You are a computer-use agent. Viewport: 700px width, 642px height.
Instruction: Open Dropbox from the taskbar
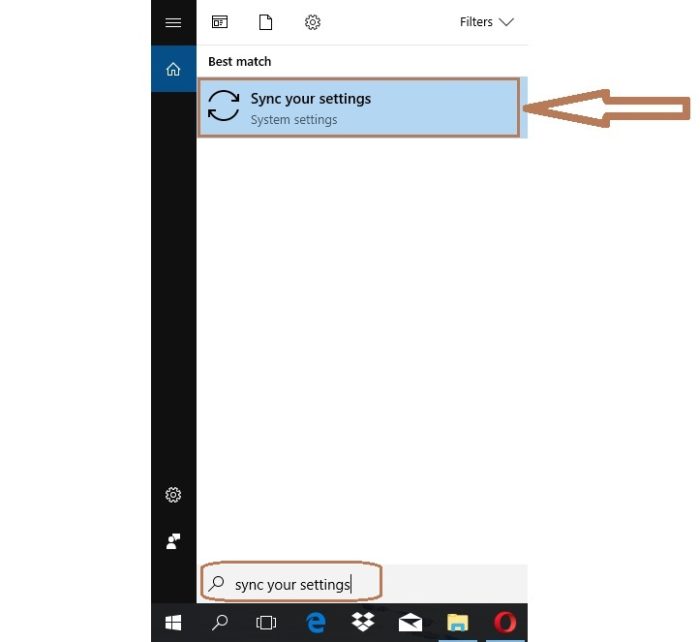pos(362,622)
